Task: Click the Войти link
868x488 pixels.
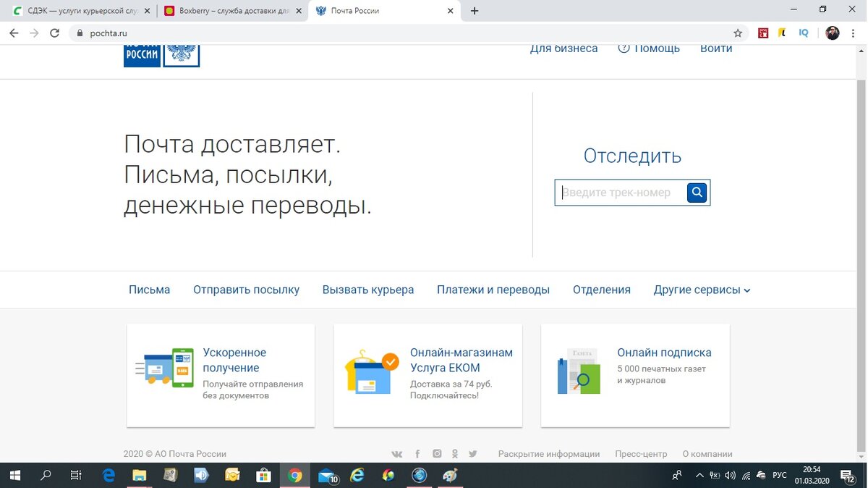Action: coord(716,48)
